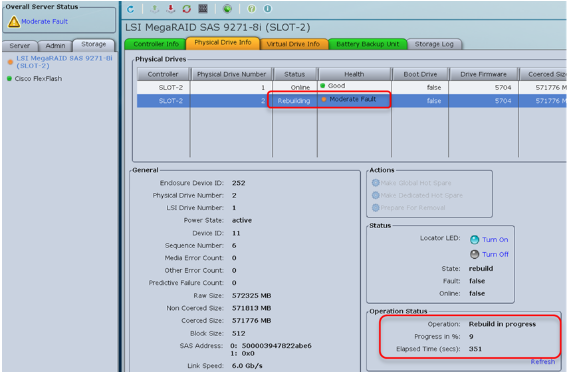Click the Elapsed Time value 351
The image size is (569, 375).
[475, 349]
